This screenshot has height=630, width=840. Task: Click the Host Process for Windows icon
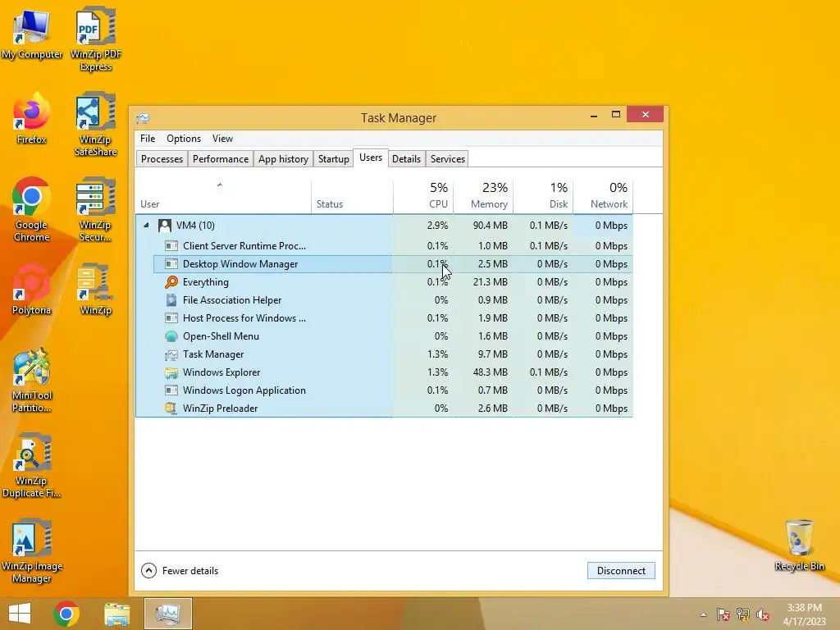click(171, 318)
